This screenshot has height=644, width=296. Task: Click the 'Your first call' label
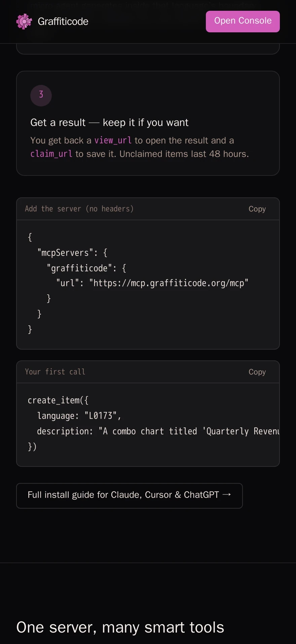[55, 372]
